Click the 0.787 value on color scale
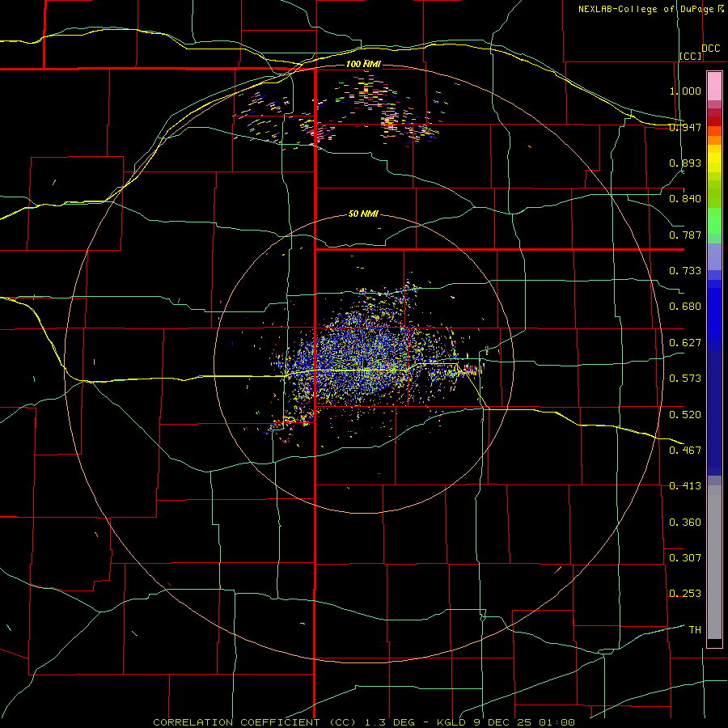The height and width of the screenshot is (728, 728). click(x=685, y=235)
